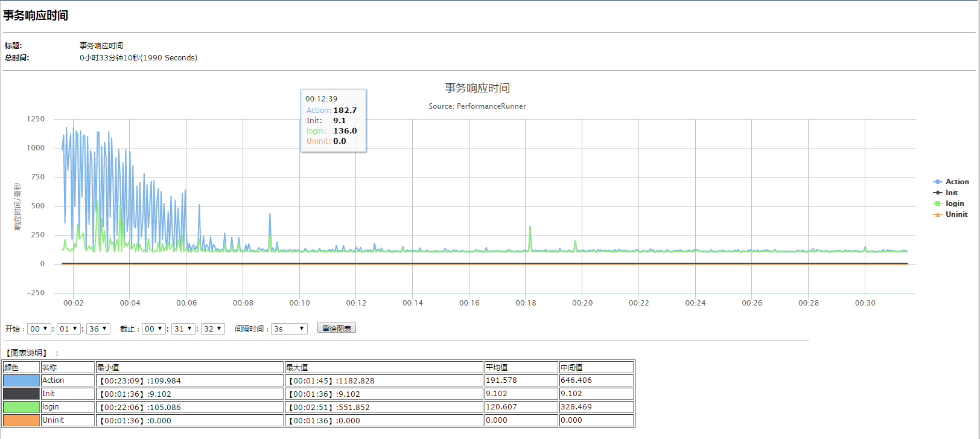The height and width of the screenshot is (439, 980).
Task: Click the green login color swatch
Action: 21,407
